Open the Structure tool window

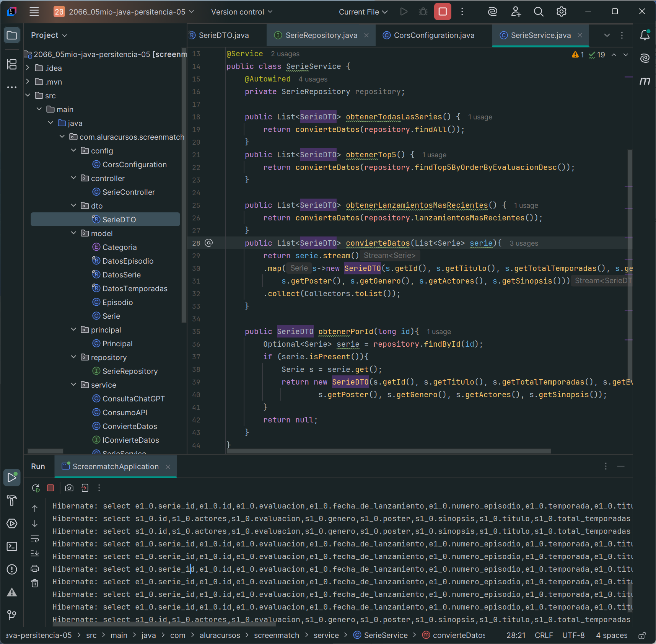pyautogui.click(x=12, y=64)
